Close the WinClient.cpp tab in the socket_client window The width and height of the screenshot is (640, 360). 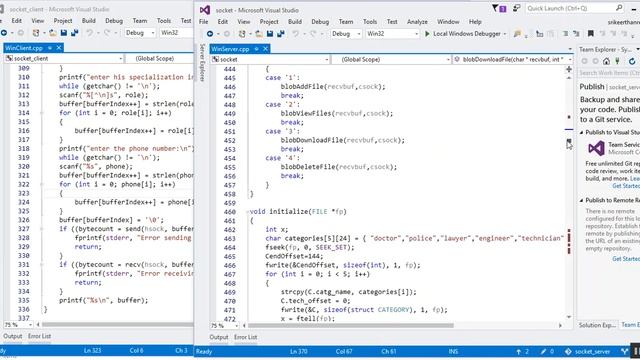(x=59, y=48)
